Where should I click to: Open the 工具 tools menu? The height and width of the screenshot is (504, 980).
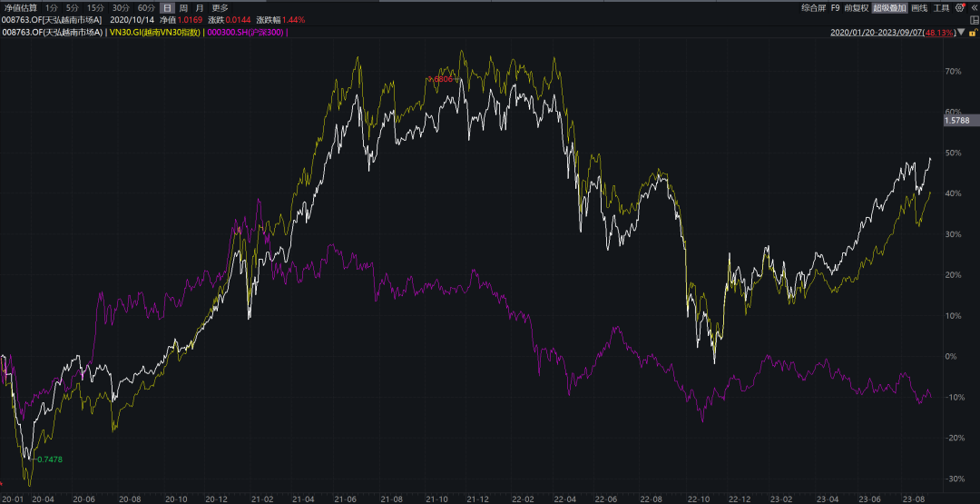(x=941, y=8)
